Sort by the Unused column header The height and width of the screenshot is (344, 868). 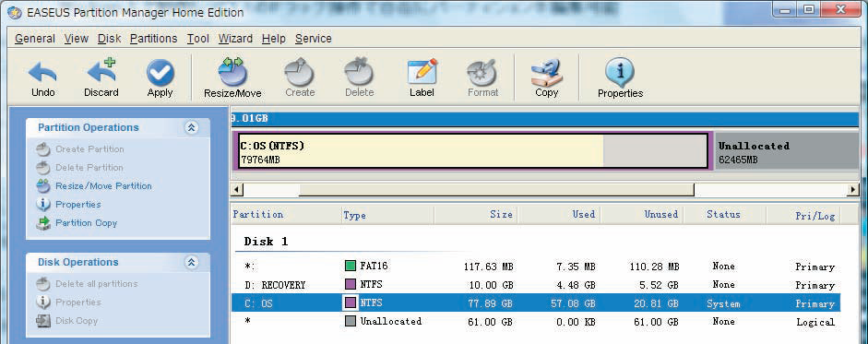(642, 215)
